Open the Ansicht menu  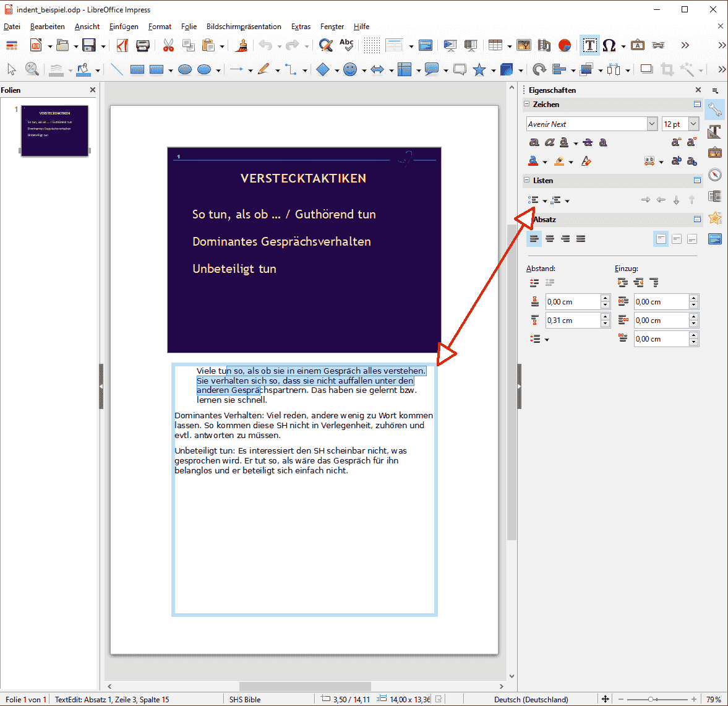[87, 27]
